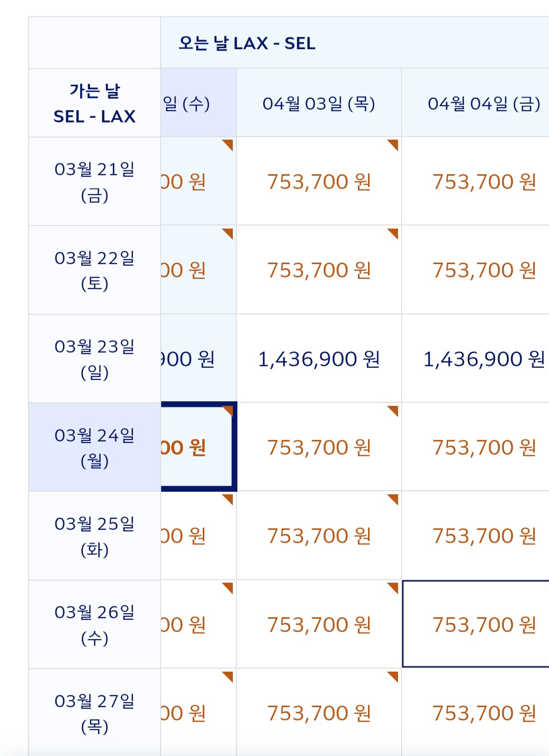Select the 04월 04일 (금) return column header
The height and width of the screenshot is (756, 549).
483,104
